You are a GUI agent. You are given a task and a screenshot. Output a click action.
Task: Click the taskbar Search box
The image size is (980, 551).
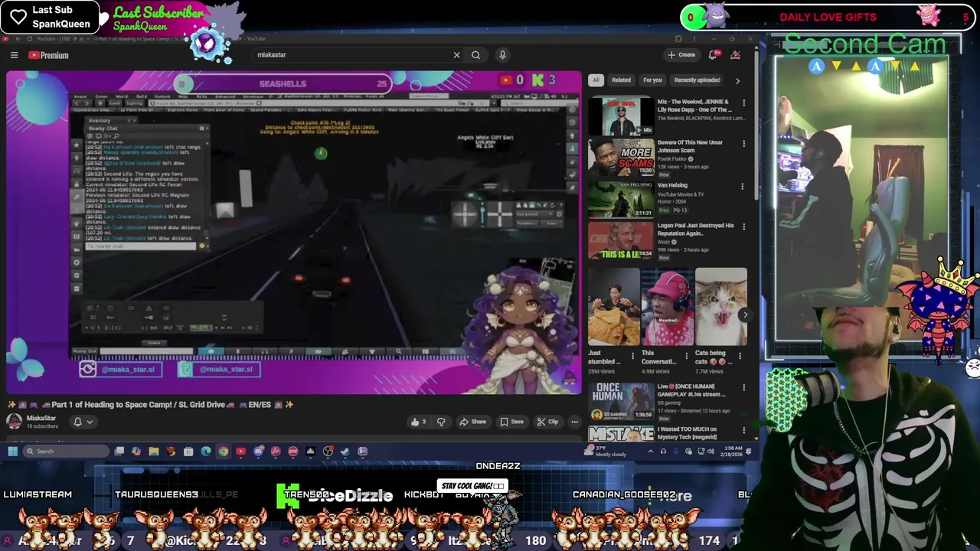tap(66, 452)
